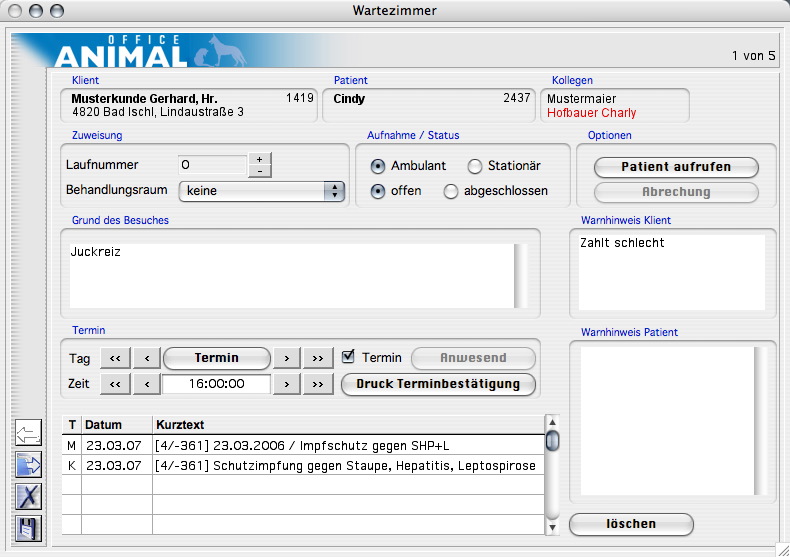Image resolution: width=790 pixels, height=557 pixels.
Task: Mark status as abgeschlossen
Action: (451, 191)
